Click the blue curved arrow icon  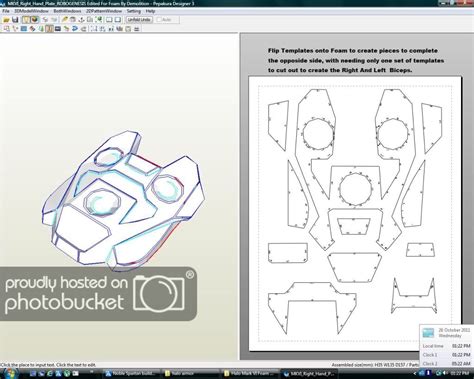75,29
